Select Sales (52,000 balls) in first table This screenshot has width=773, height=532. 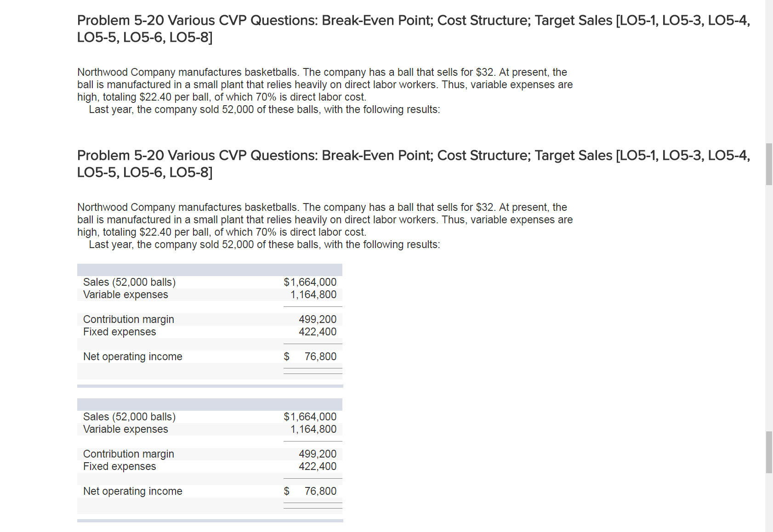point(129,282)
